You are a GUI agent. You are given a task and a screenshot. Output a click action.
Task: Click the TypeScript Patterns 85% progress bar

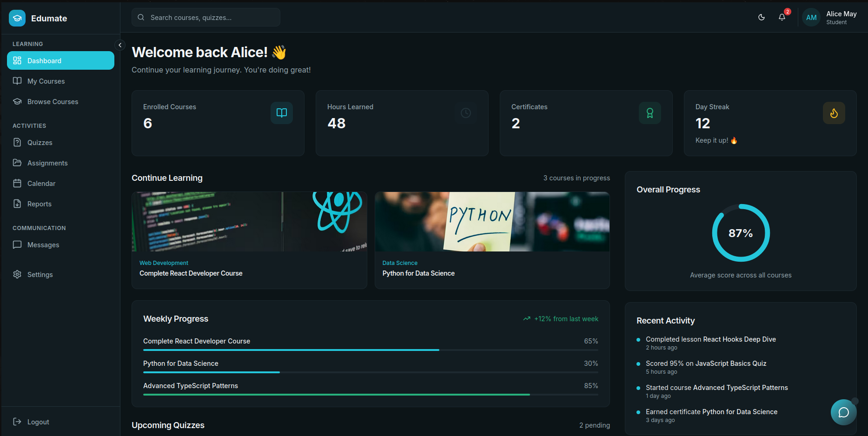click(371, 395)
